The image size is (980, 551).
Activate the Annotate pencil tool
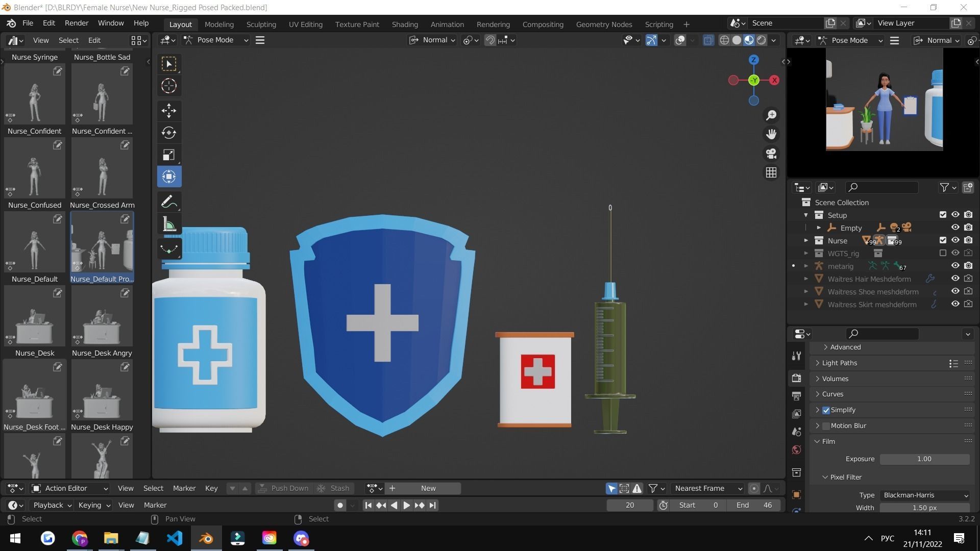tap(169, 202)
